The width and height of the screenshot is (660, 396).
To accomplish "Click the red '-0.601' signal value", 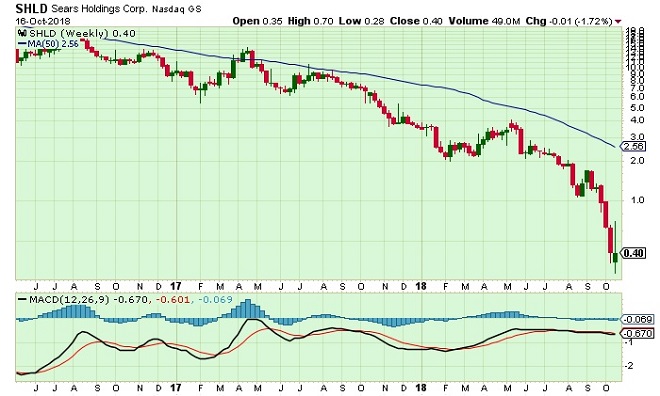I will tap(173, 300).
